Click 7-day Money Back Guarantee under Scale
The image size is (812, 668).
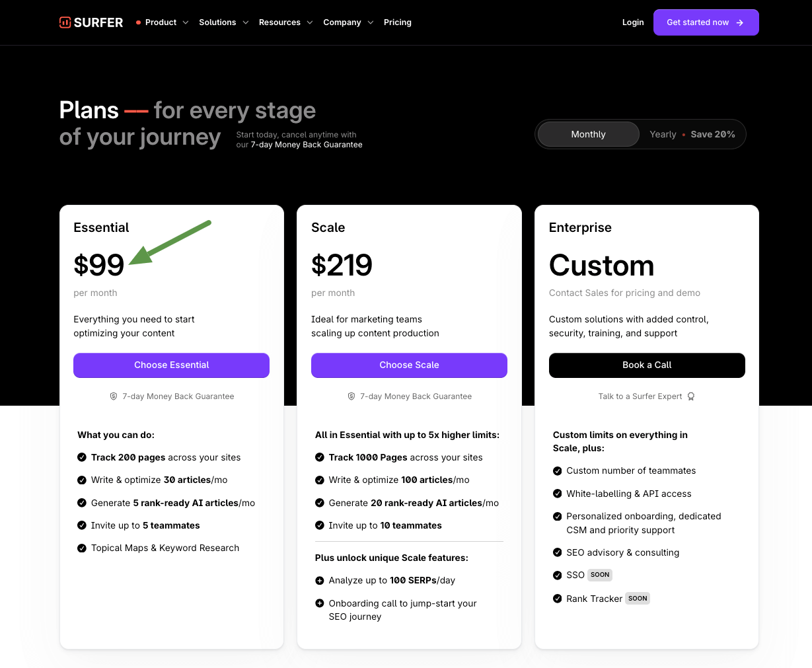pyautogui.click(x=416, y=396)
